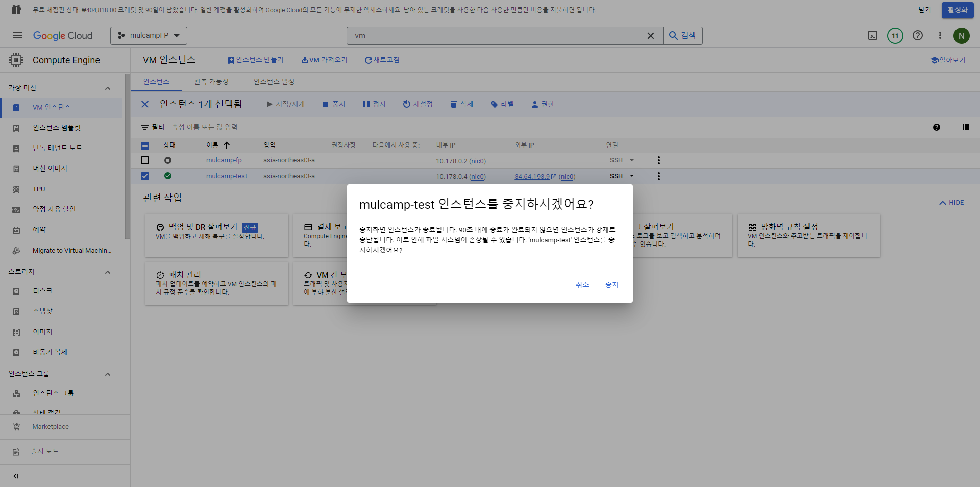The image size is (980, 487).
Task: Click the Compute Engine chip icon
Action: [16, 60]
